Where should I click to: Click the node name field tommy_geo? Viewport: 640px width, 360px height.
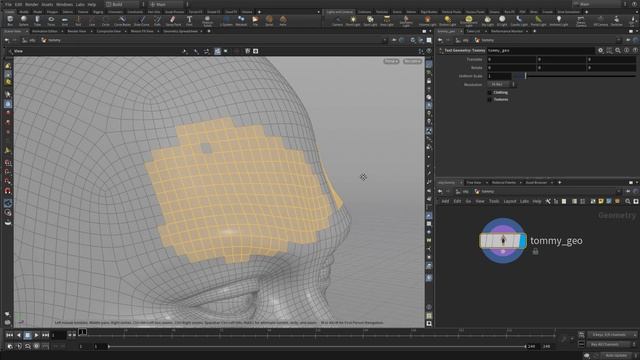click(x=540, y=51)
